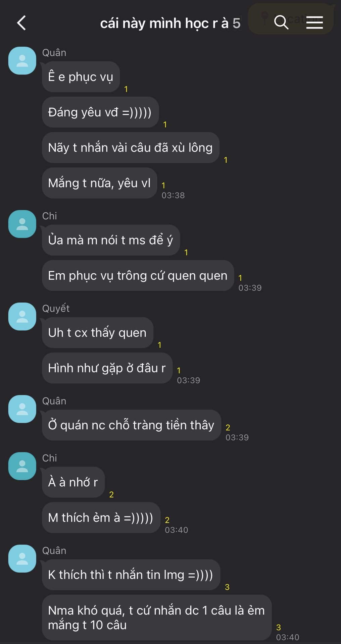The width and height of the screenshot is (341, 644).
Task: Tap the "Nãy t nhắn vài câu" bubble
Action: coord(131,148)
